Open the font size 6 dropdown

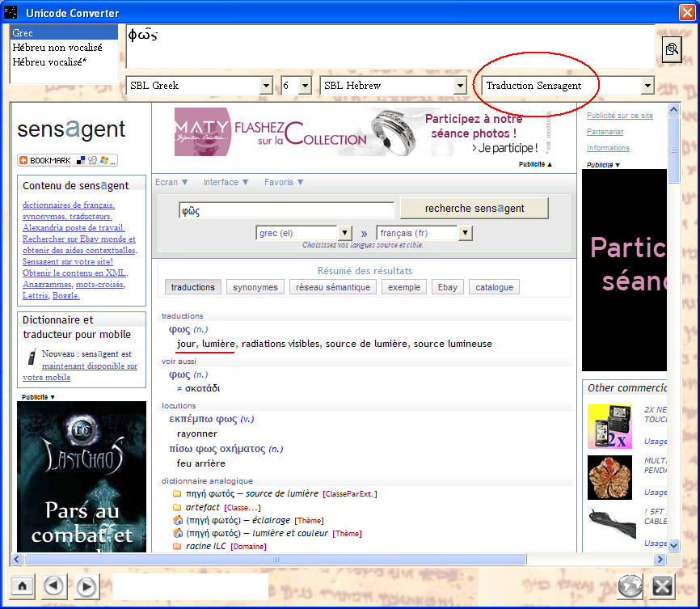point(305,86)
